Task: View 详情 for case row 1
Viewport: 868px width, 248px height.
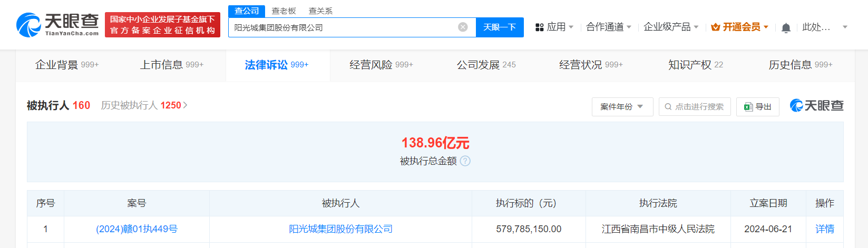Action: [x=825, y=229]
